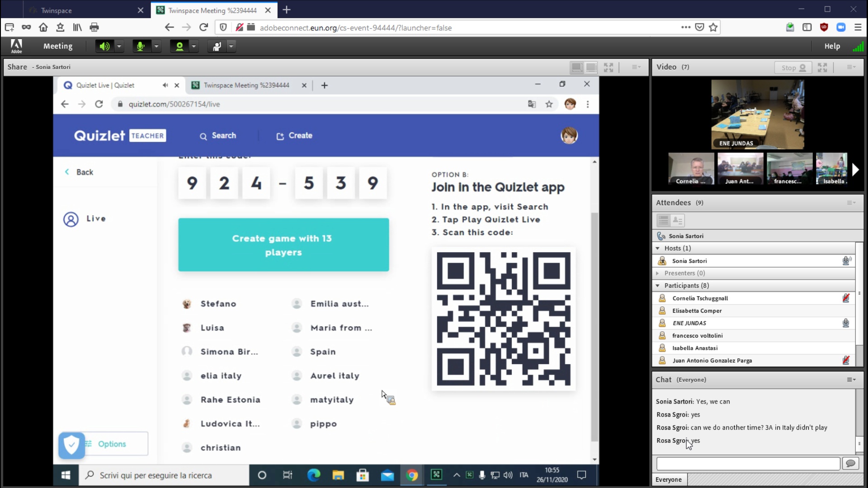The height and width of the screenshot is (488, 868).
Task: Click the Quizlet logo
Action: (99, 136)
